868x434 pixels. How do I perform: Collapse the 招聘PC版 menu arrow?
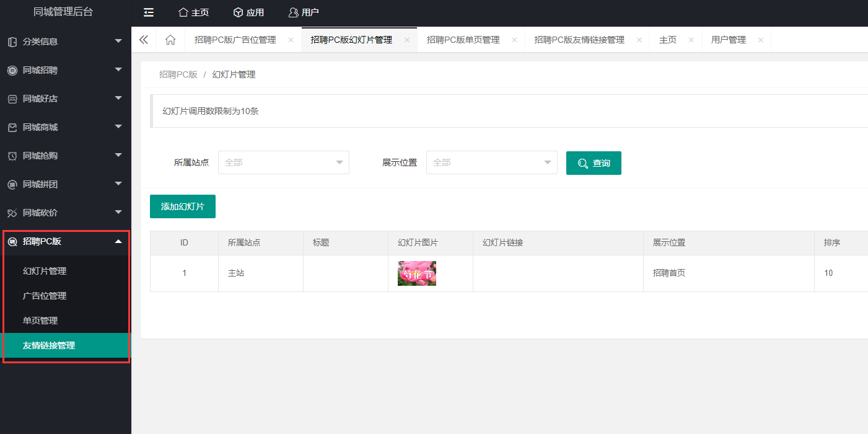point(118,241)
